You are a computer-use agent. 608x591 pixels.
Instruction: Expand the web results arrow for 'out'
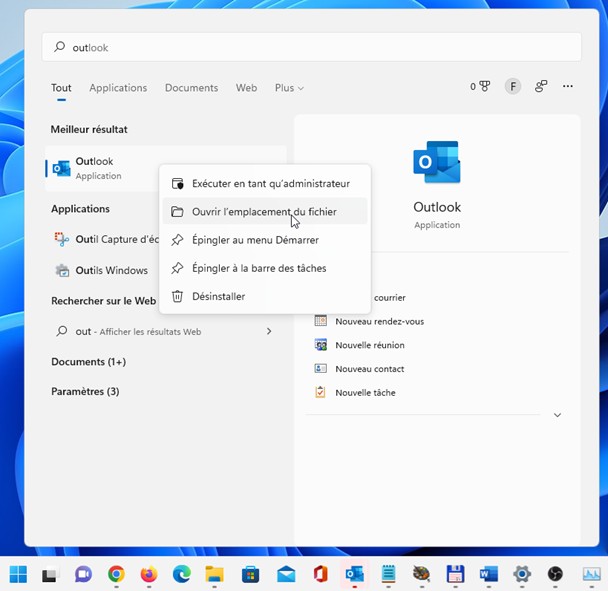268,331
